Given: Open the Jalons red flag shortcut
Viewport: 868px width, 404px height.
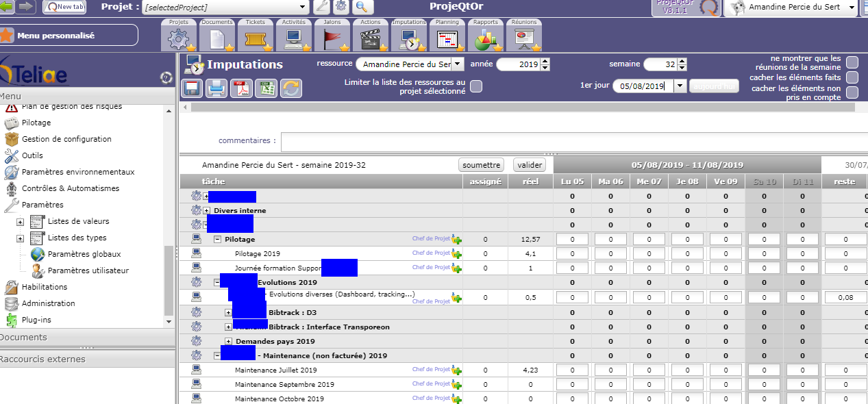Looking at the screenshot, I should [332, 38].
